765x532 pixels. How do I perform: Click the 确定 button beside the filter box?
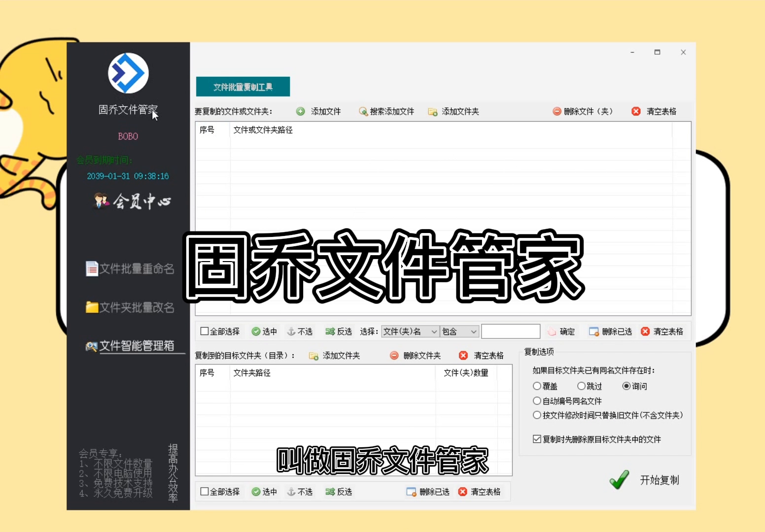coord(562,332)
